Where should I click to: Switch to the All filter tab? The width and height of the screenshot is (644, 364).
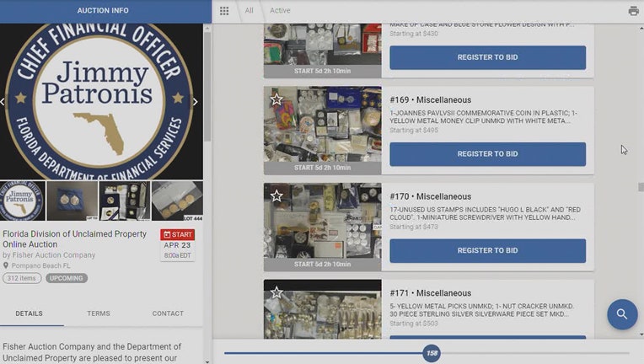[x=249, y=11]
